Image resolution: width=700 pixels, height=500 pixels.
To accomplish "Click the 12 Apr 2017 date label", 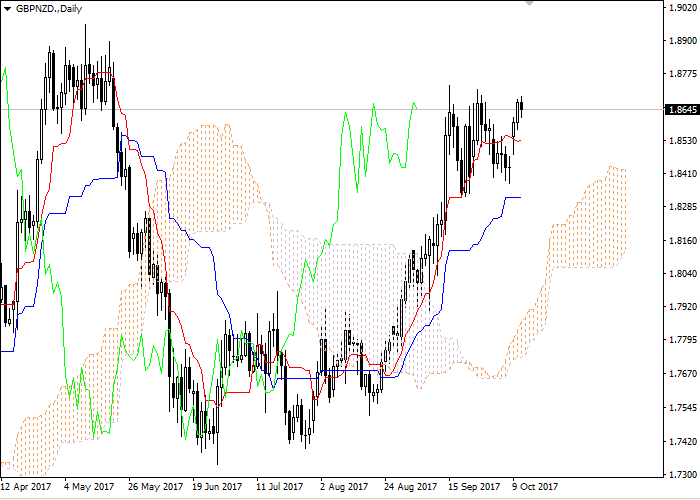I will (26, 486).
